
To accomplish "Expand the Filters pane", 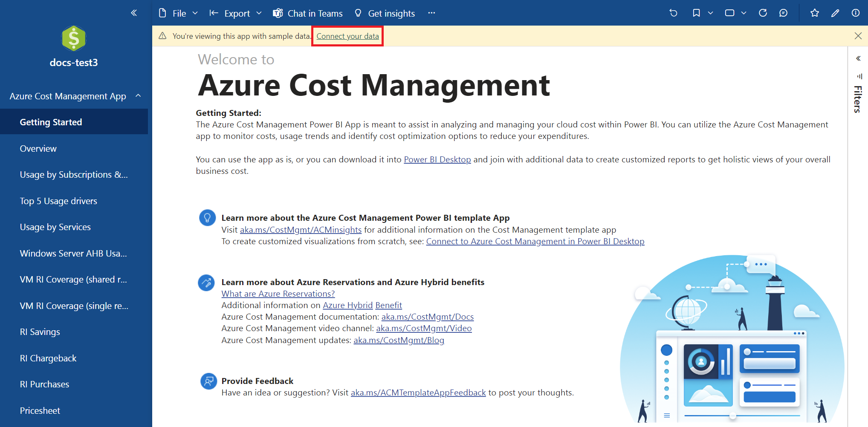I will (858, 59).
